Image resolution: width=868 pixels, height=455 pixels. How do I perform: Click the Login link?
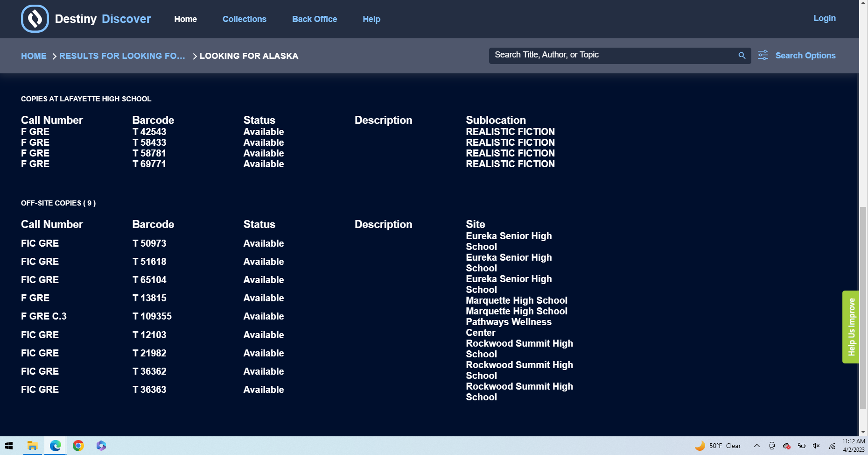tap(825, 18)
